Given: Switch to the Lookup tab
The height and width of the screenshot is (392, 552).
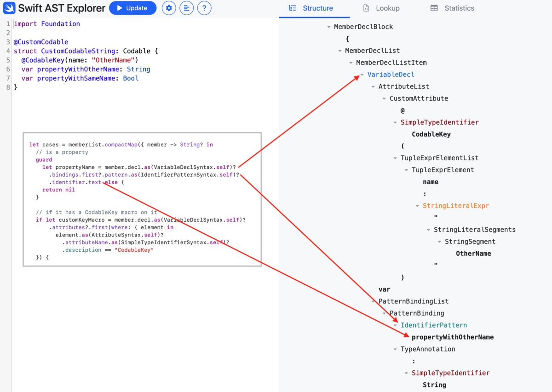Looking at the screenshot, I should click(x=381, y=8).
